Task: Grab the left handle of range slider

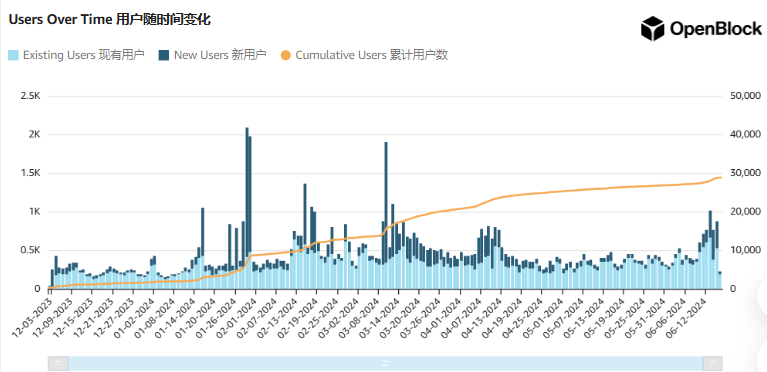Action: [x=58, y=363]
